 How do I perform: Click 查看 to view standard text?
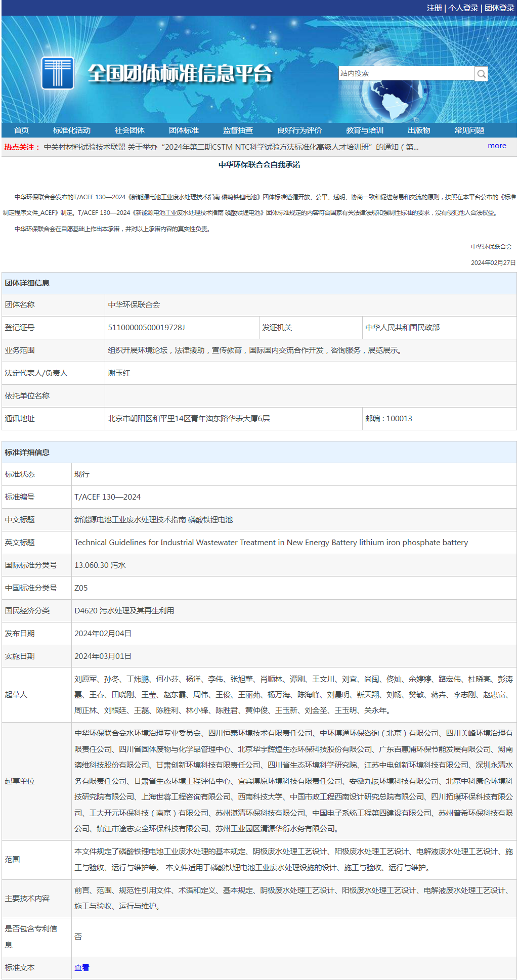point(81,967)
